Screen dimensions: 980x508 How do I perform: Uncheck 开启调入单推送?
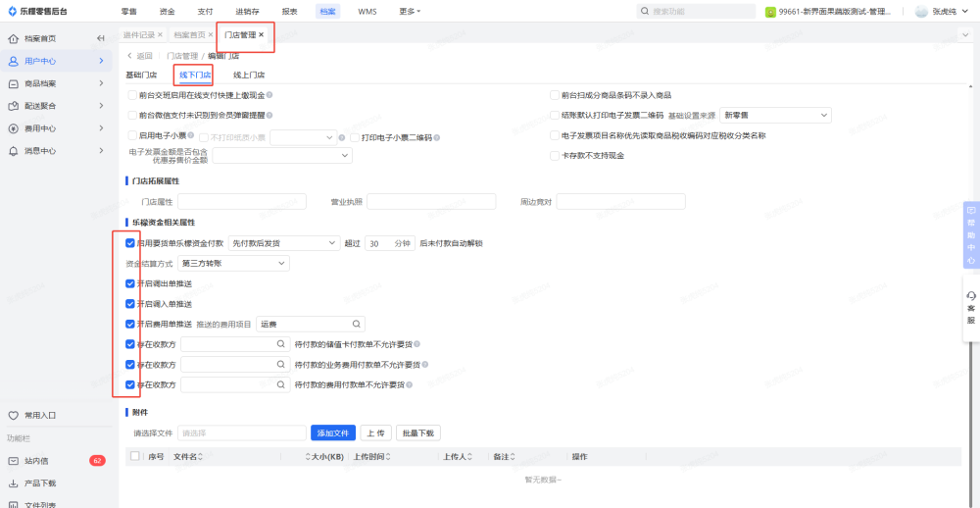click(130, 304)
